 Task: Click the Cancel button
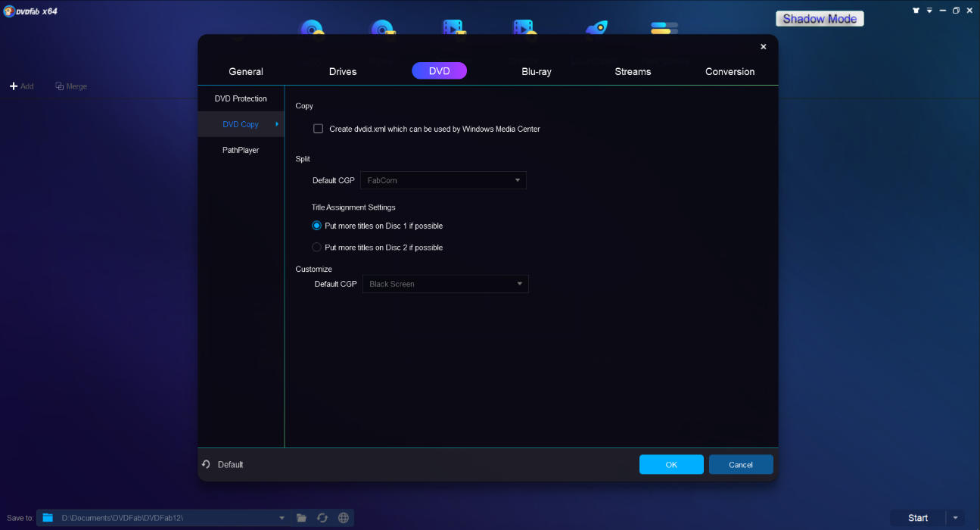(x=741, y=464)
